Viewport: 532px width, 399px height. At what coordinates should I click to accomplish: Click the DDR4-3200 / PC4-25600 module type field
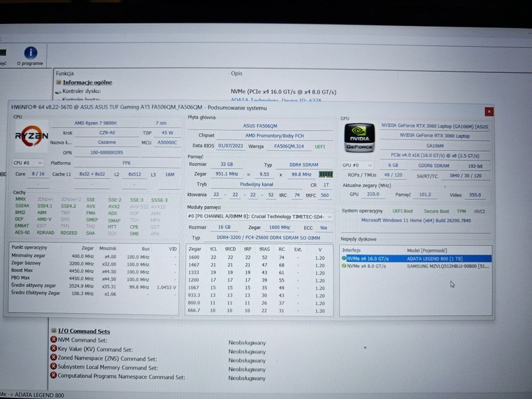point(269,238)
